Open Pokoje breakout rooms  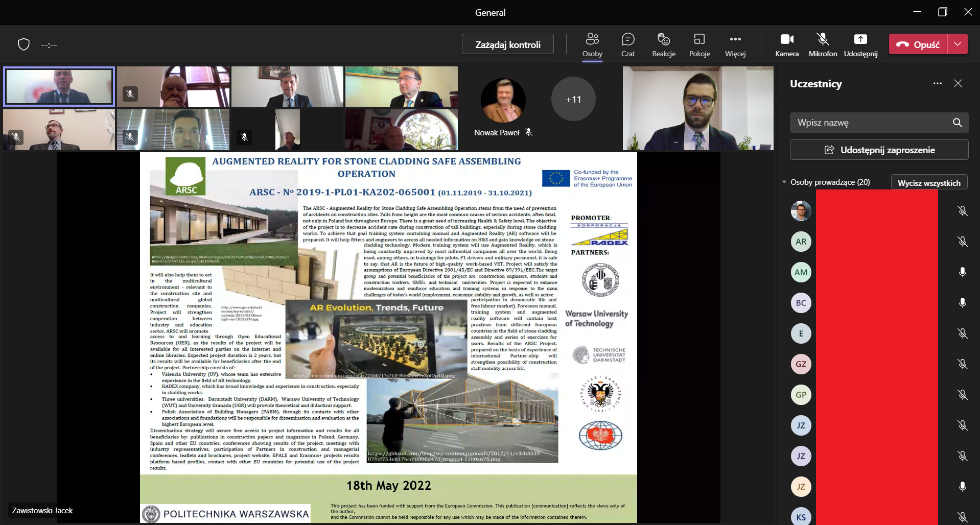699,44
